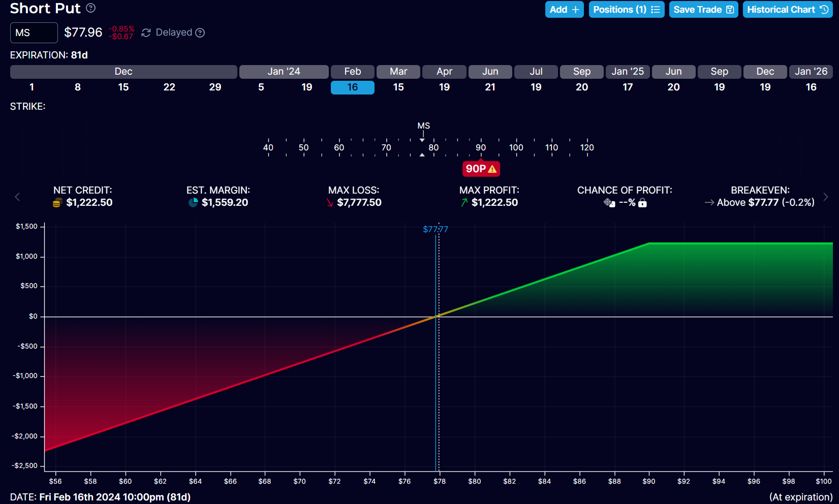Click the max loss down-arrow icon
Screen dimensions: 839x504
tap(330, 203)
